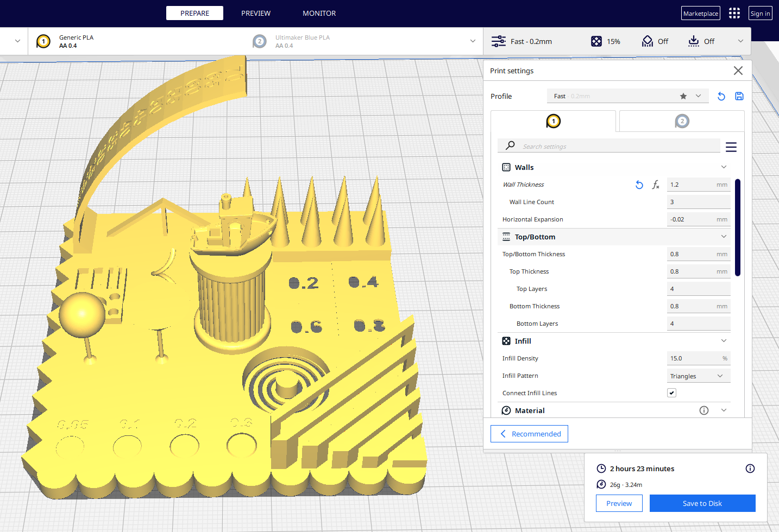Image resolution: width=779 pixels, height=532 pixels.
Task: Open the Ultimaker apps grid icon
Action: coord(734,13)
